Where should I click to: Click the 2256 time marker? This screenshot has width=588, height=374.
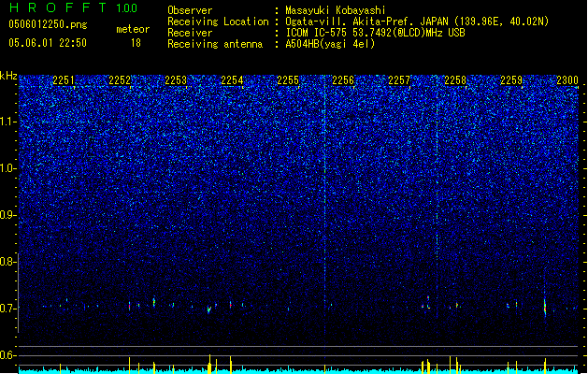tap(343, 80)
